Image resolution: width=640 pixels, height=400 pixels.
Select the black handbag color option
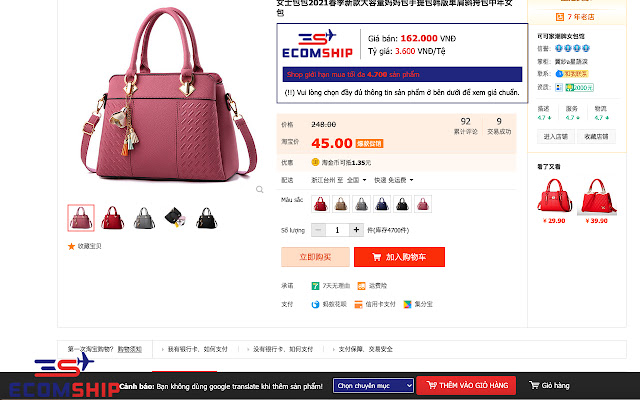[402, 204]
